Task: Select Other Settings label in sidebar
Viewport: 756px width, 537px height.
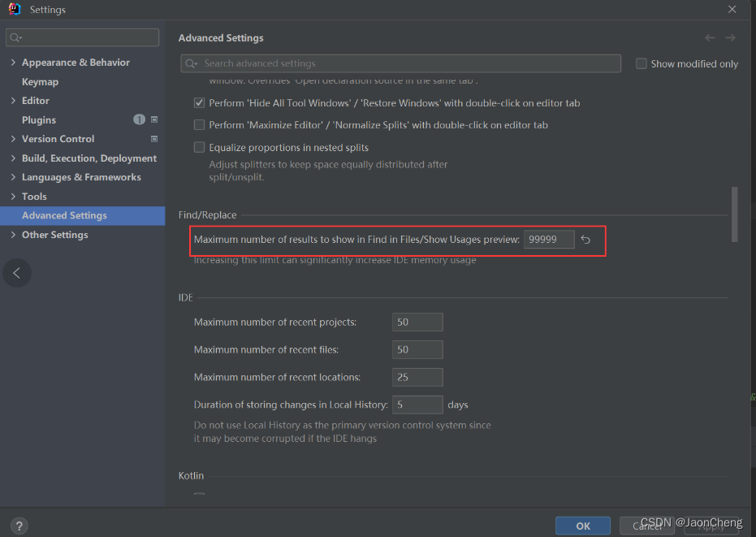Action: 55,235
